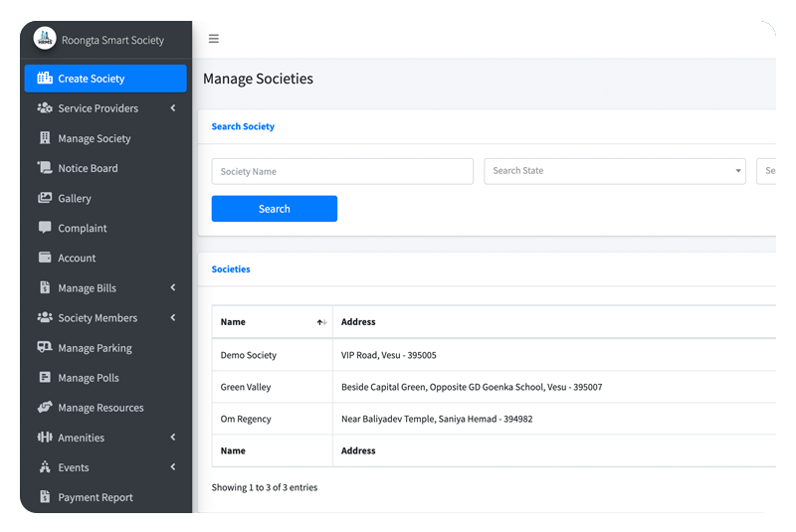Expand the Amenities submenu chevron
Viewport: 796px width, 532px height.
172,438
